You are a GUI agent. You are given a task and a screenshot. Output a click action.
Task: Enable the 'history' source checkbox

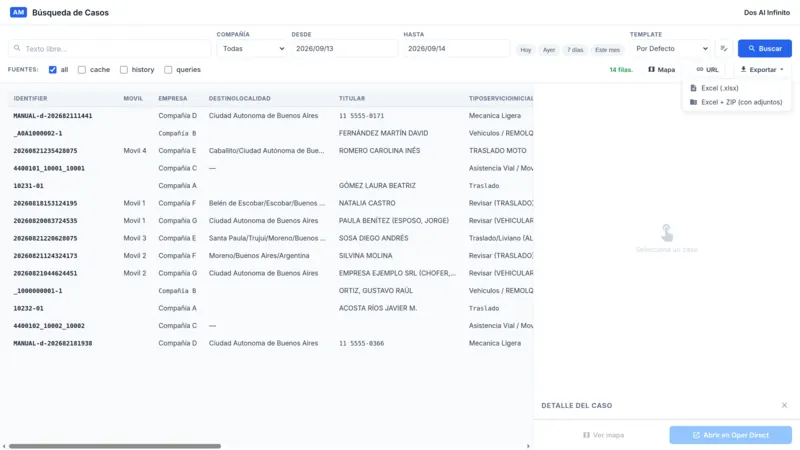pyautogui.click(x=123, y=69)
